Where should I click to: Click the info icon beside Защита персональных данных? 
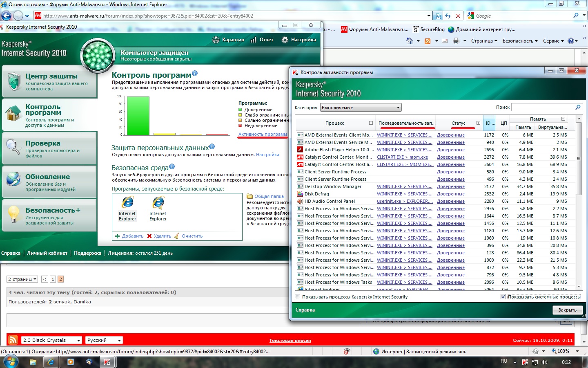pyautogui.click(x=212, y=146)
